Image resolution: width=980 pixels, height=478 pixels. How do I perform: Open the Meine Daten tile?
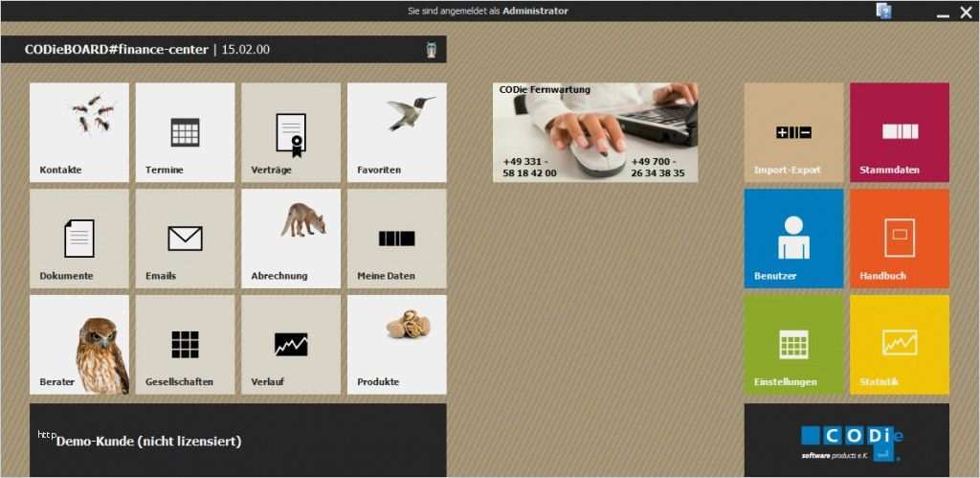coord(397,239)
